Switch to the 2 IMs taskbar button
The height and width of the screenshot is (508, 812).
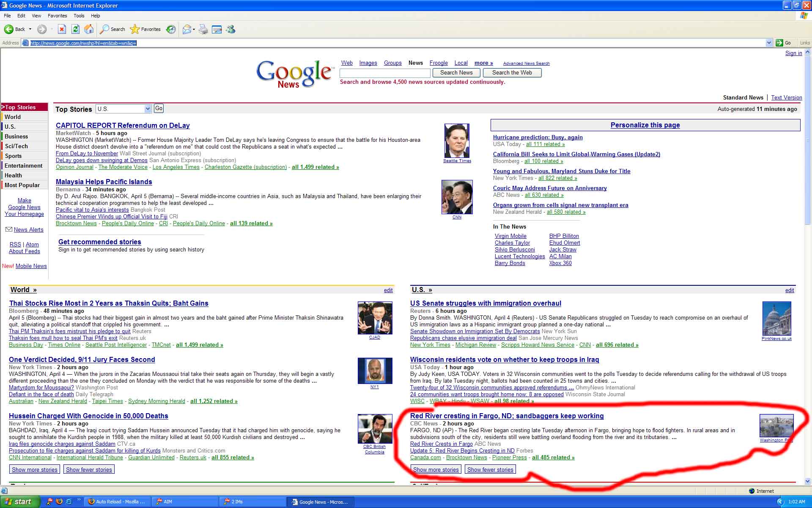coord(253,502)
